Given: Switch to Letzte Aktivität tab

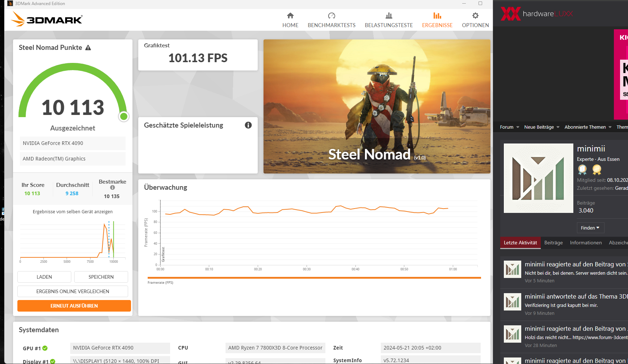Looking at the screenshot, I should (x=520, y=243).
